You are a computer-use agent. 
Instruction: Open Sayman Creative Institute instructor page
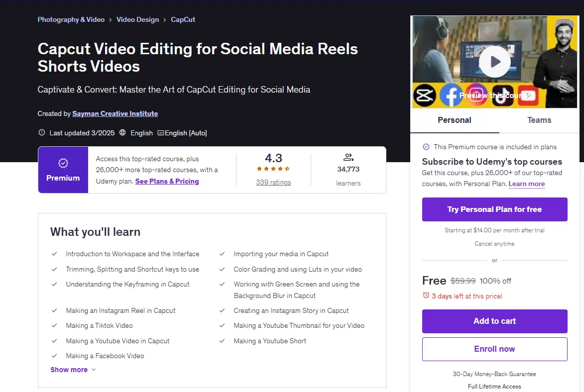tap(115, 113)
